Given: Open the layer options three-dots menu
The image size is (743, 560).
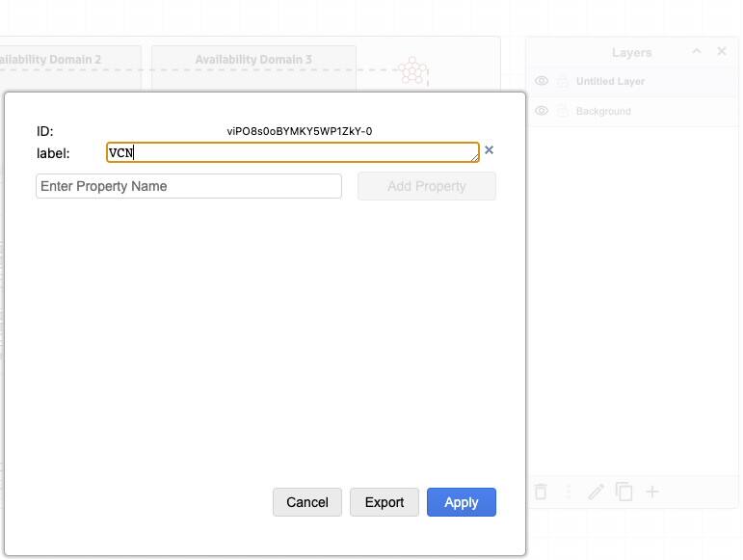Looking at the screenshot, I should point(569,493).
